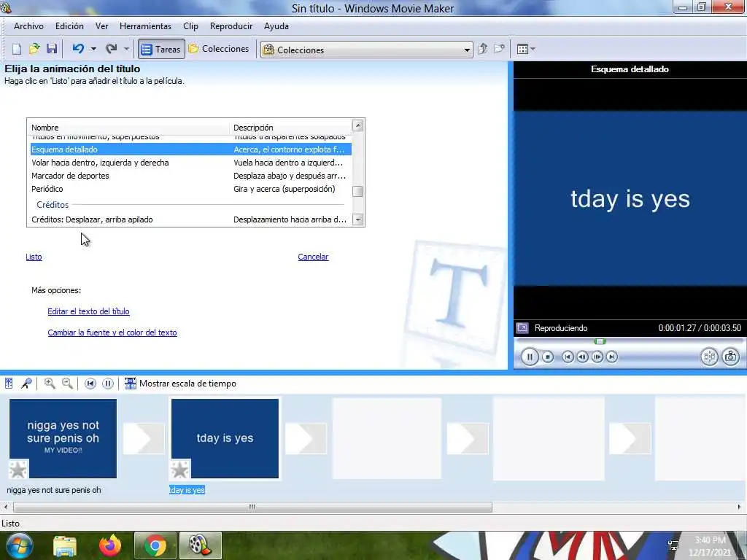Click the animation list scroll up arrow
The image size is (747, 560).
(357, 125)
